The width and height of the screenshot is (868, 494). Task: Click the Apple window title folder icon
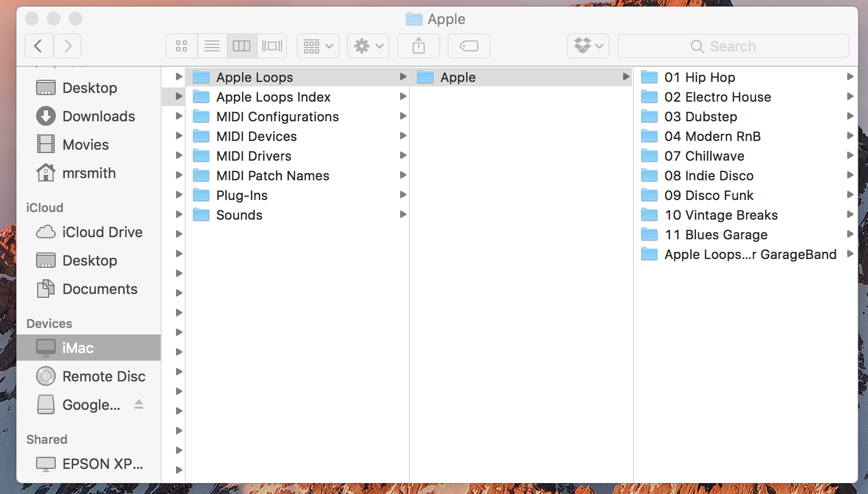coord(414,19)
